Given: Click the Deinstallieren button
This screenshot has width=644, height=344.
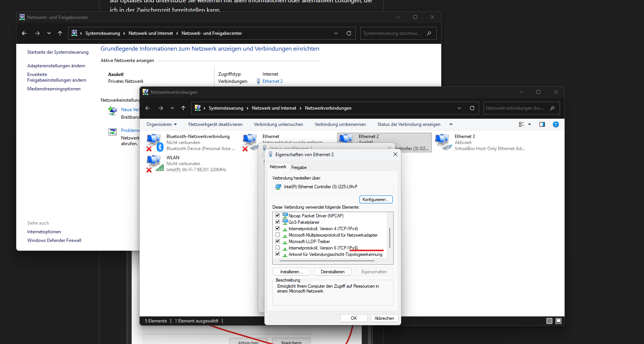Looking at the screenshot, I should [x=333, y=272].
